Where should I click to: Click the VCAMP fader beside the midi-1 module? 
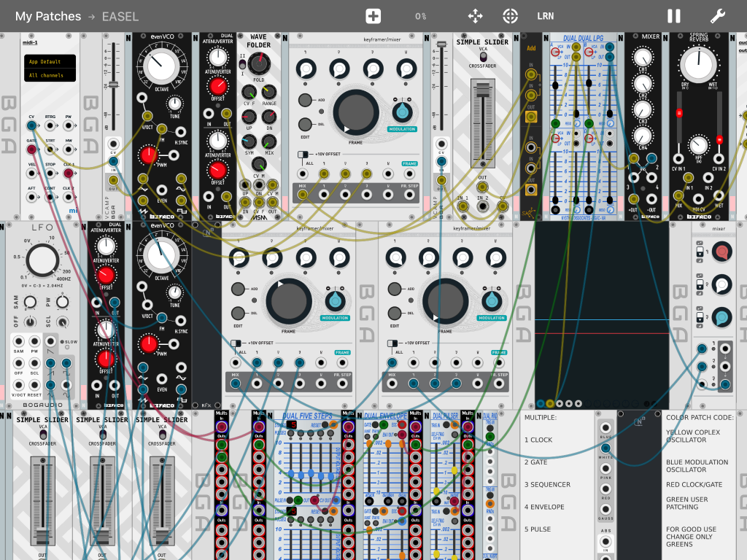(113, 85)
